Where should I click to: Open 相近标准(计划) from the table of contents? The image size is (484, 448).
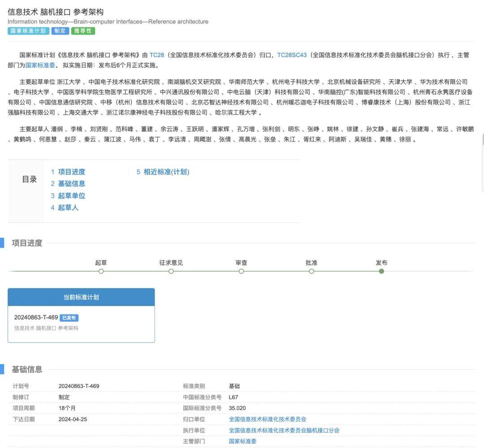[x=166, y=172]
